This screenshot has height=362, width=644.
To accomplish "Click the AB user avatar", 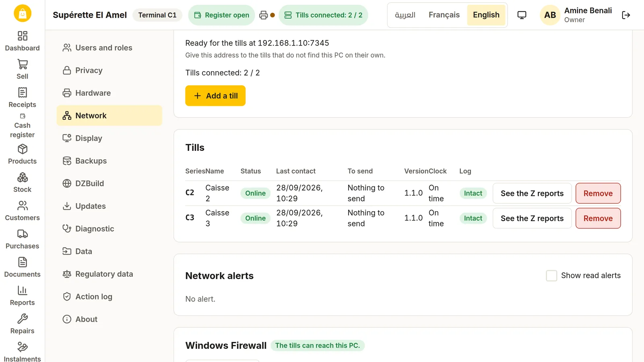I will pos(550,15).
